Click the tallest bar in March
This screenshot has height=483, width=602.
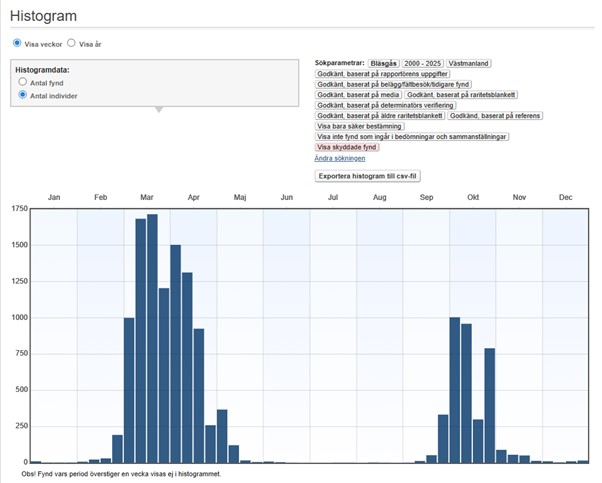coord(152,338)
